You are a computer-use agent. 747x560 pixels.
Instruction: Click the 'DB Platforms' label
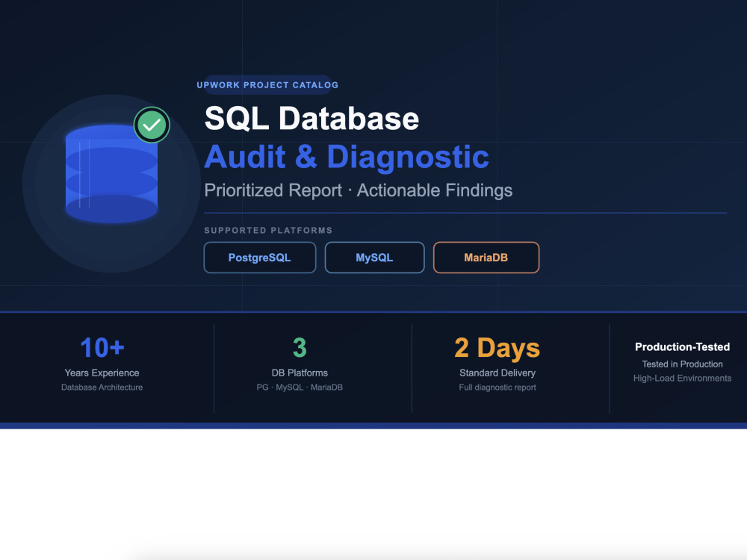point(300,373)
